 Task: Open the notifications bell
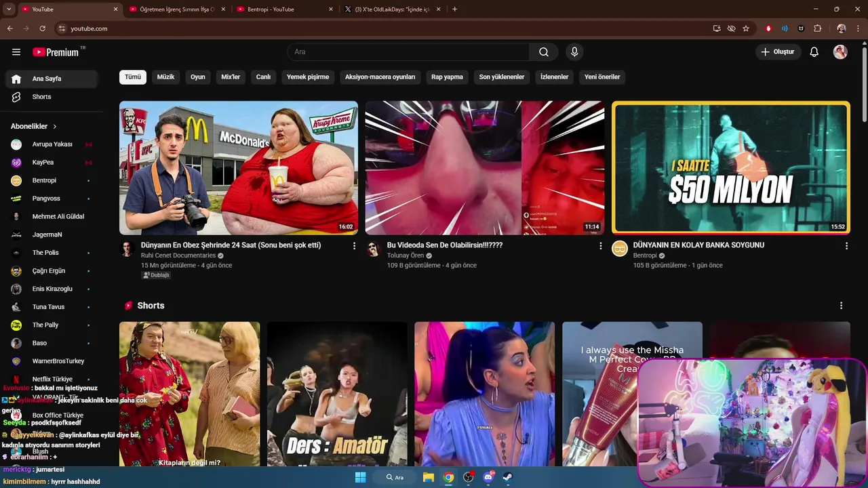tap(814, 52)
